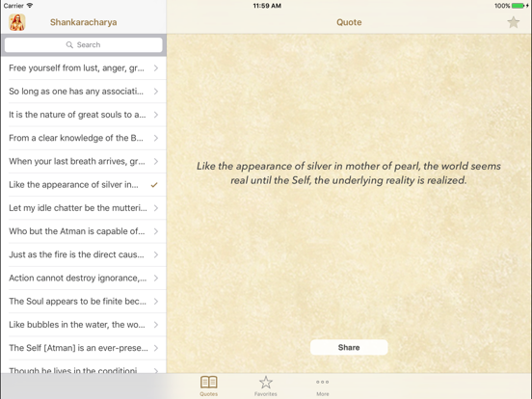The image size is (532, 399).
Task: Click the Shankaracharya title heading
Action: [84, 22]
